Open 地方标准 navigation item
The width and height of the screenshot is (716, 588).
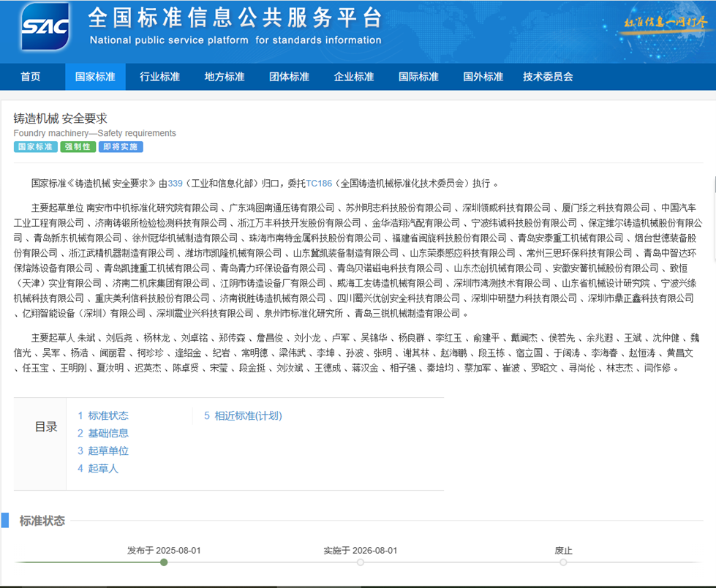point(225,77)
